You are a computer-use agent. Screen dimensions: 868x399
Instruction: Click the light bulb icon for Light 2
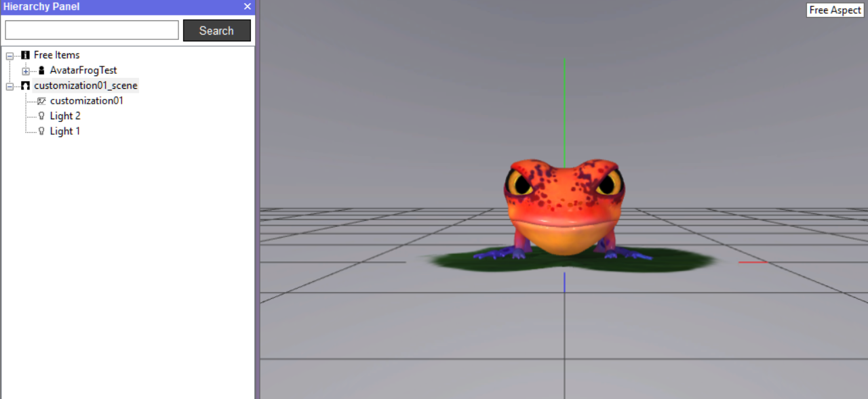41,115
